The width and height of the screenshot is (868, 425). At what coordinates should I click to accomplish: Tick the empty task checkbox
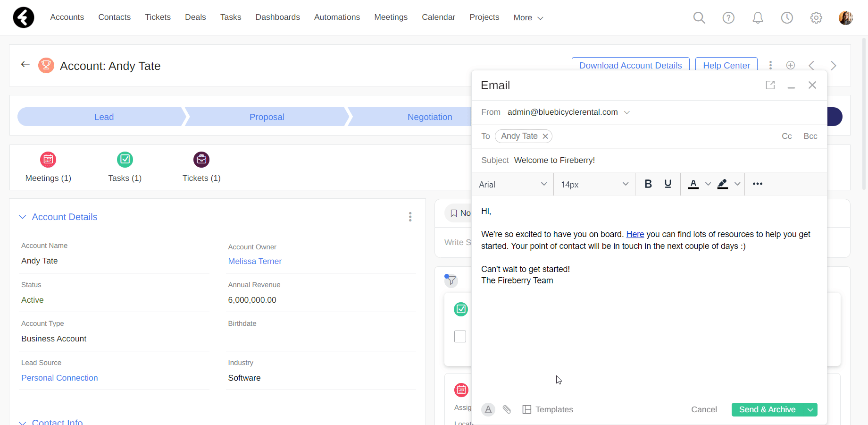[x=460, y=336]
